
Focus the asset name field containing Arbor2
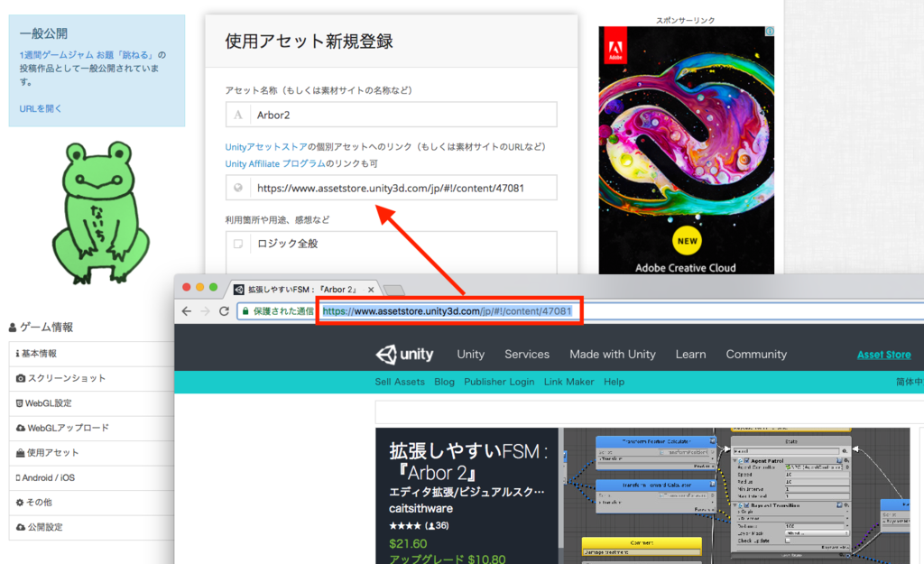pyautogui.click(x=392, y=115)
